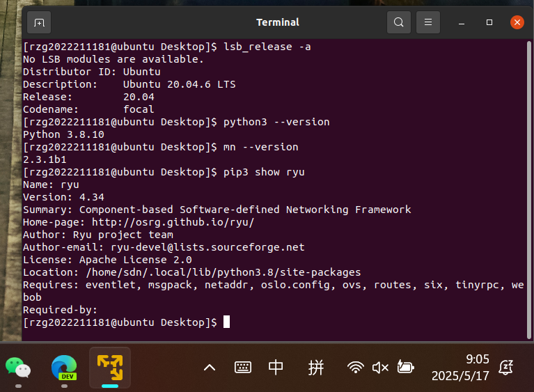534x392 pixels.
Task: Switch the 拼 Pinyin input method
Action: point(315,367)
